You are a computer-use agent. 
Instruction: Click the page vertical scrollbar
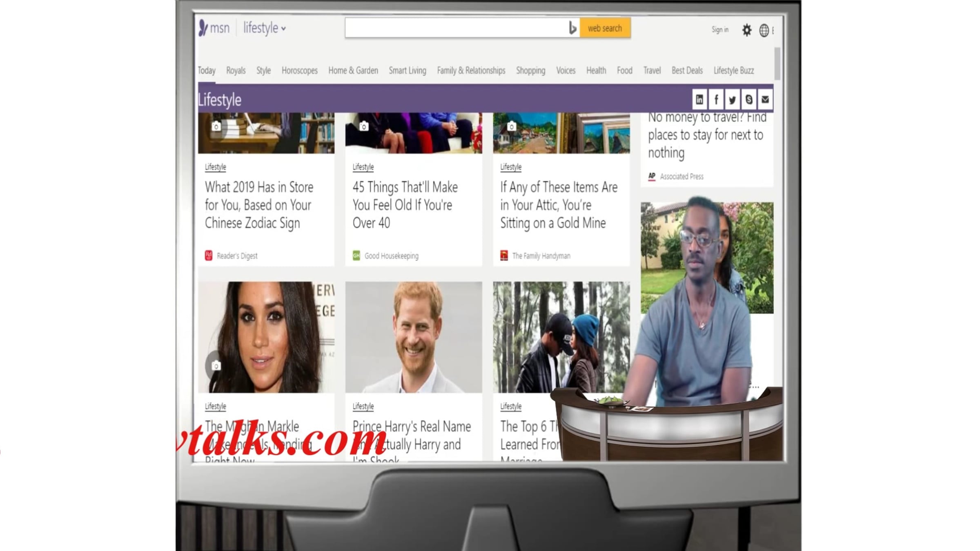pos(777,63)
